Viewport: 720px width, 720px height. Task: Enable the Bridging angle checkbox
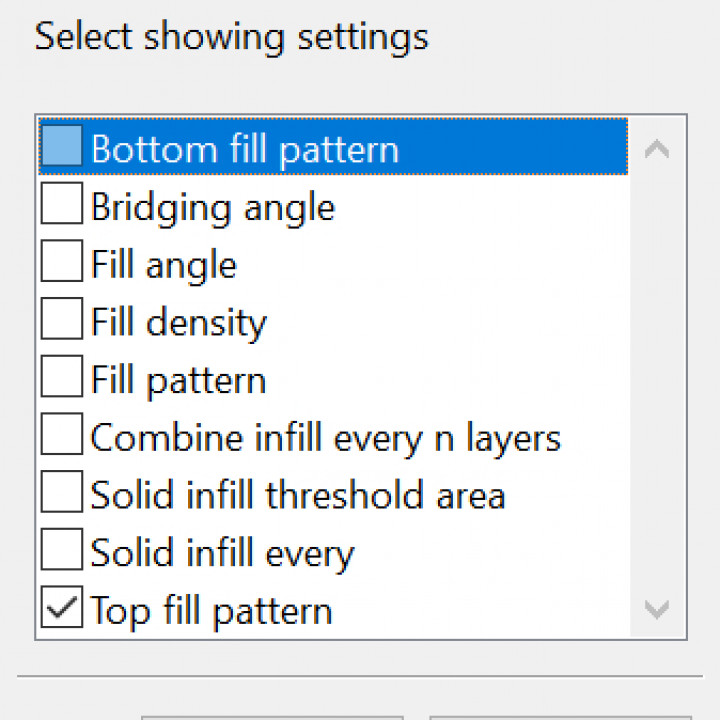pyautogui.click(x=62, y=206)
